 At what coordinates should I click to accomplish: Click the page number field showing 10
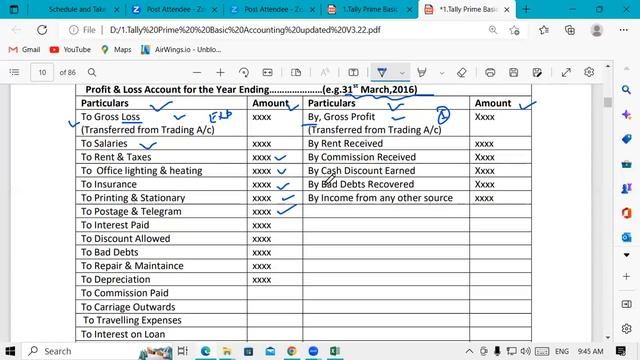tap(42, 72)
